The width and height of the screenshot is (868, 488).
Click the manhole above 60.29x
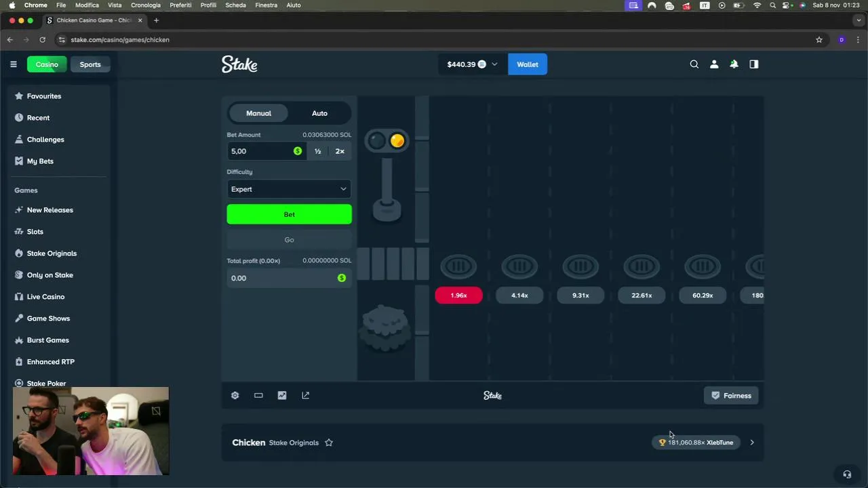click(703, 266)
